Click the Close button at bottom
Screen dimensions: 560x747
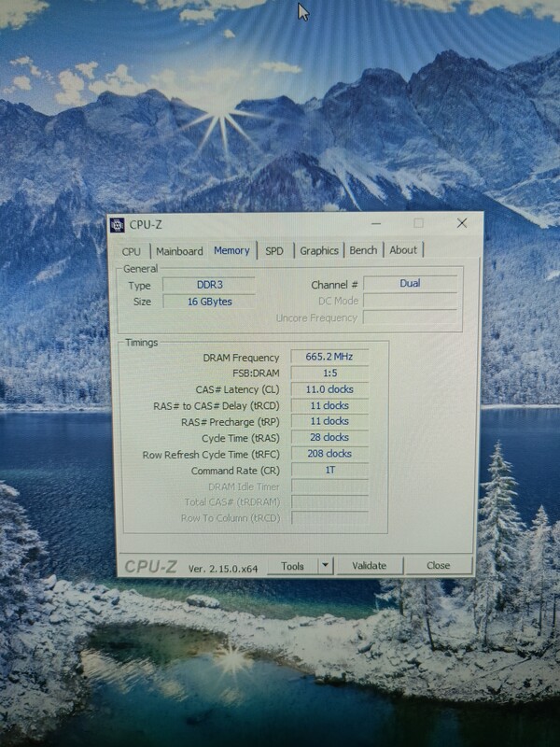(x=438, y=566)
